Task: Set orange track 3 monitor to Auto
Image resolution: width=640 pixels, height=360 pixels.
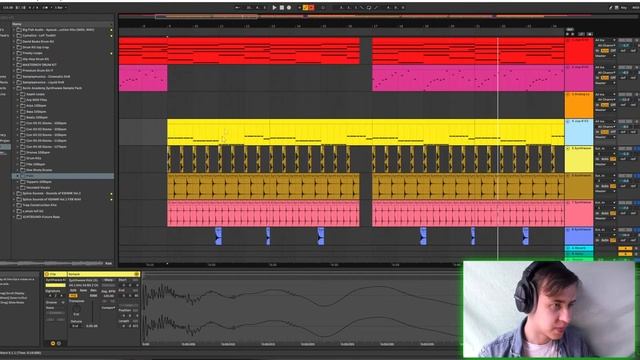Action: (604, 105)
